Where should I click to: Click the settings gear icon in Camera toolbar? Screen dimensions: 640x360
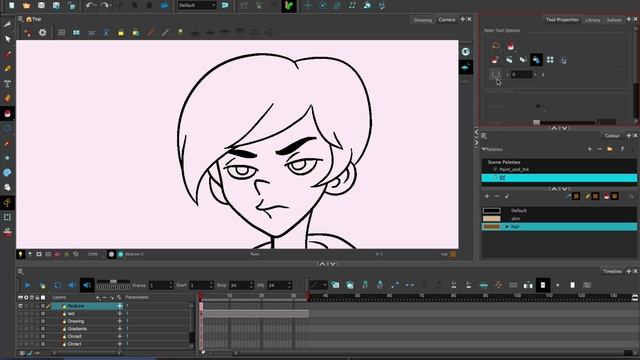coord(42,33)
